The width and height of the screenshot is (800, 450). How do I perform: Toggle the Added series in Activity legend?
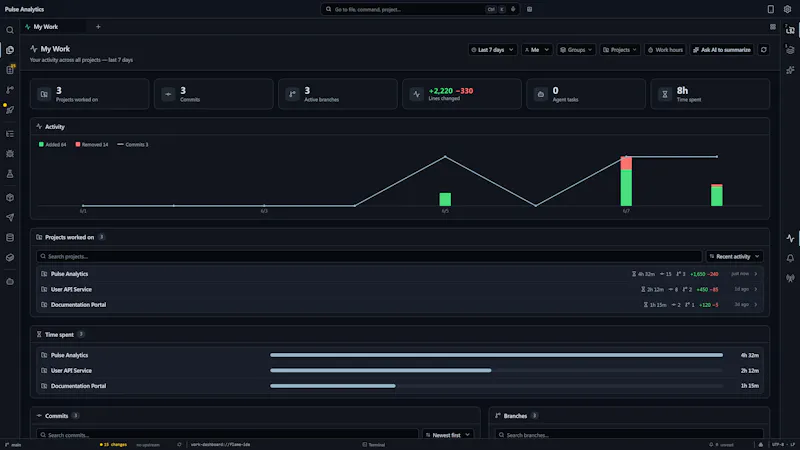coord(53,144)
